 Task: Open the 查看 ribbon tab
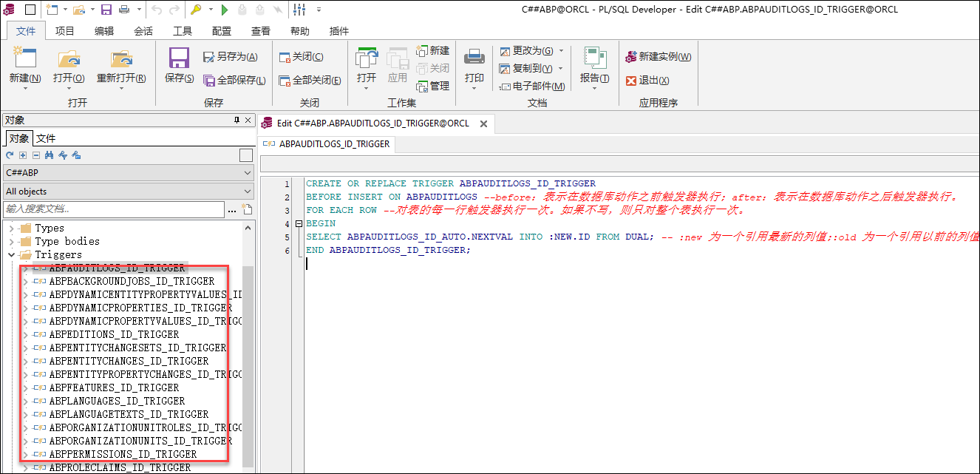[261, 30]
